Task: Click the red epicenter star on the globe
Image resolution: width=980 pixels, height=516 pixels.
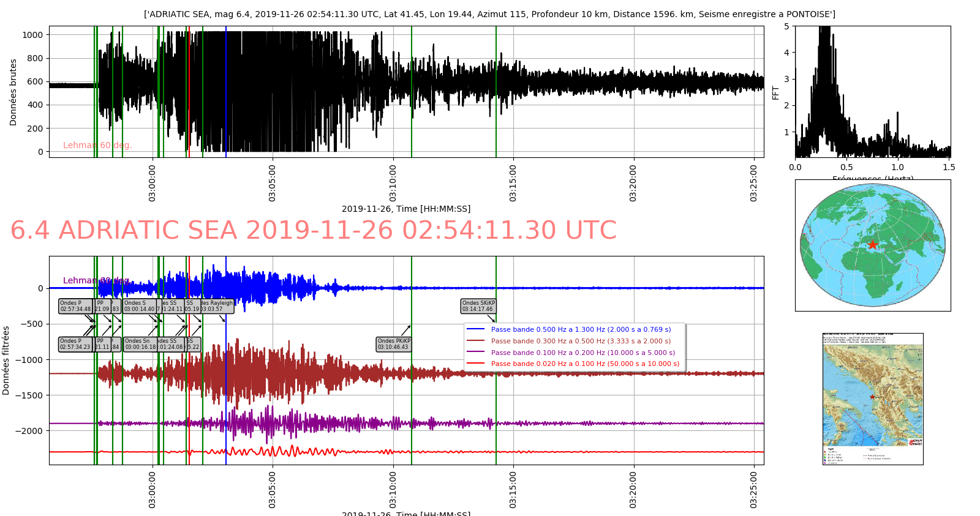Action: click(872, 245)
